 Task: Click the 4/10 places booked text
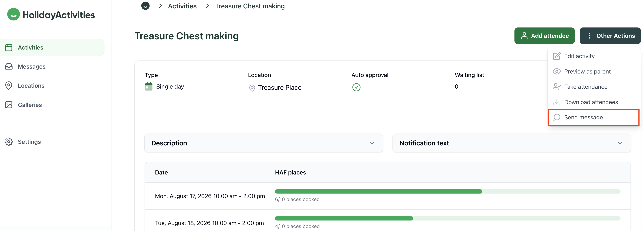coord(297,226)
